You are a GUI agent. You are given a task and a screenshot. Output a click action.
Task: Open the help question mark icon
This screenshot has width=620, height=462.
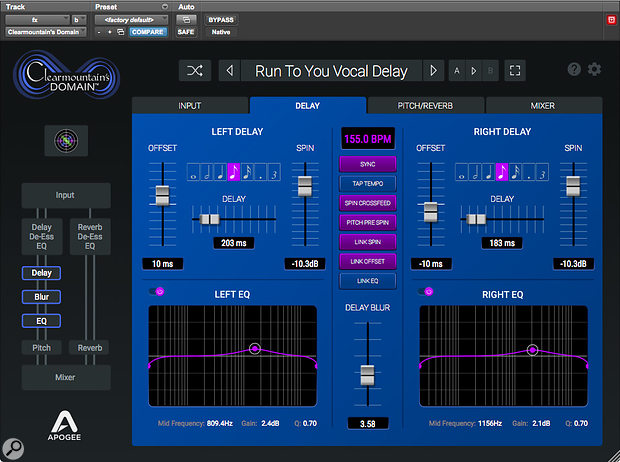(x=574, y=69)
